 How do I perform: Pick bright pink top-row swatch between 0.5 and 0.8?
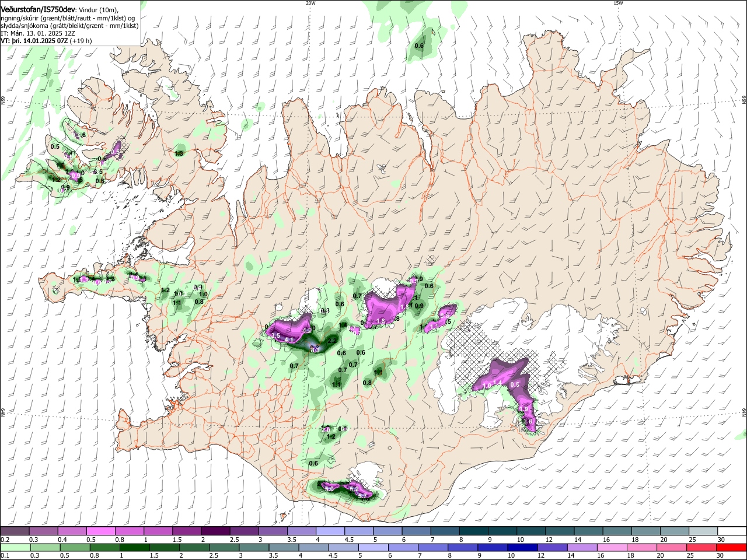(101, 531)
